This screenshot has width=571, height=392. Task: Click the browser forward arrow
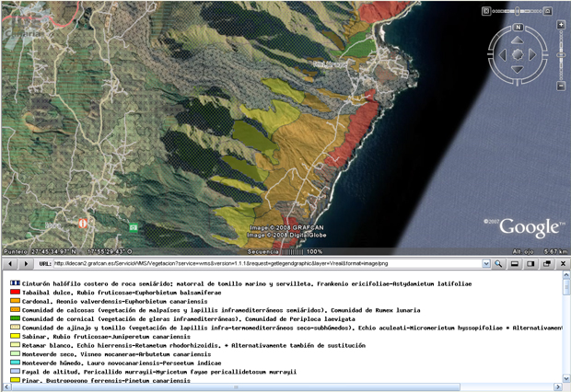(x=26, y=263)
